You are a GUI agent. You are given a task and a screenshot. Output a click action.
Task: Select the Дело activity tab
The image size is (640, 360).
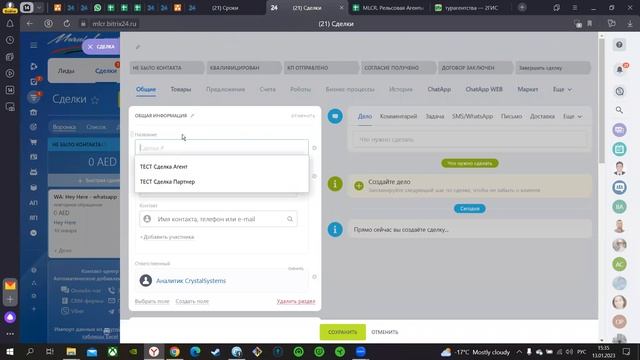pos(364,117)
